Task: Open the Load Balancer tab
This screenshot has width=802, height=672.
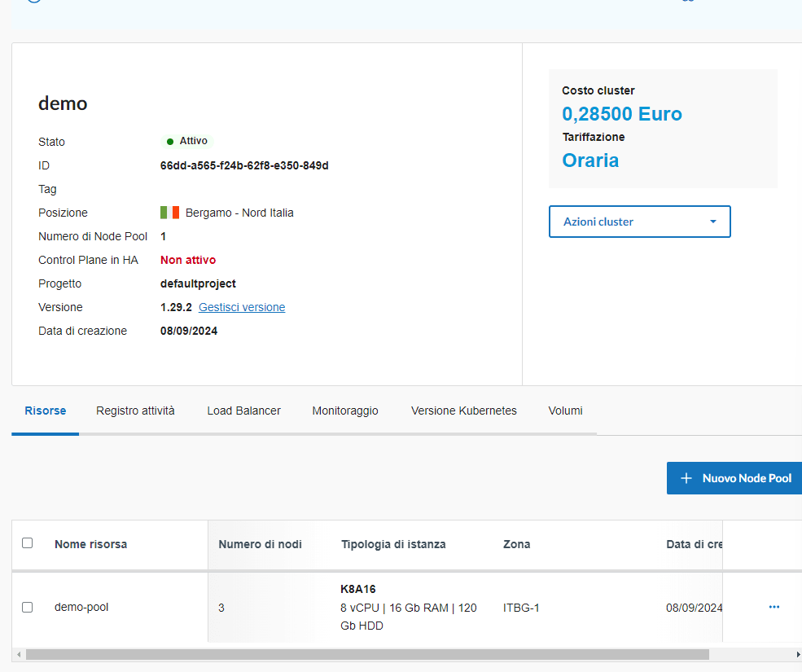Action: click(x=243, y=411)
